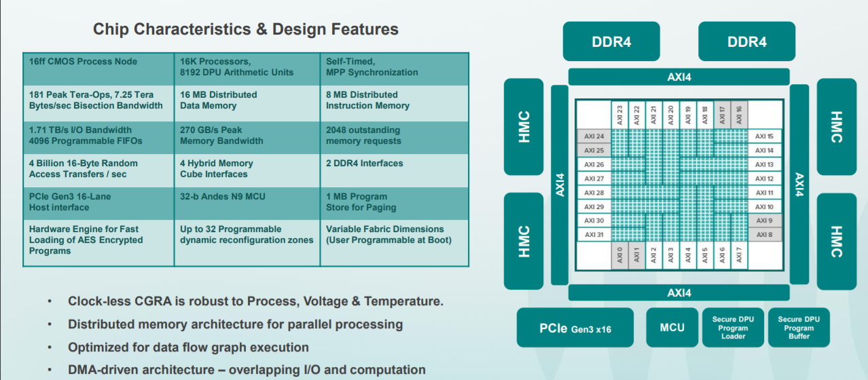Click the '1.71 TB/s I/O Bandwidth' cell
Screen dimensions: 868x380
(98, 137)
